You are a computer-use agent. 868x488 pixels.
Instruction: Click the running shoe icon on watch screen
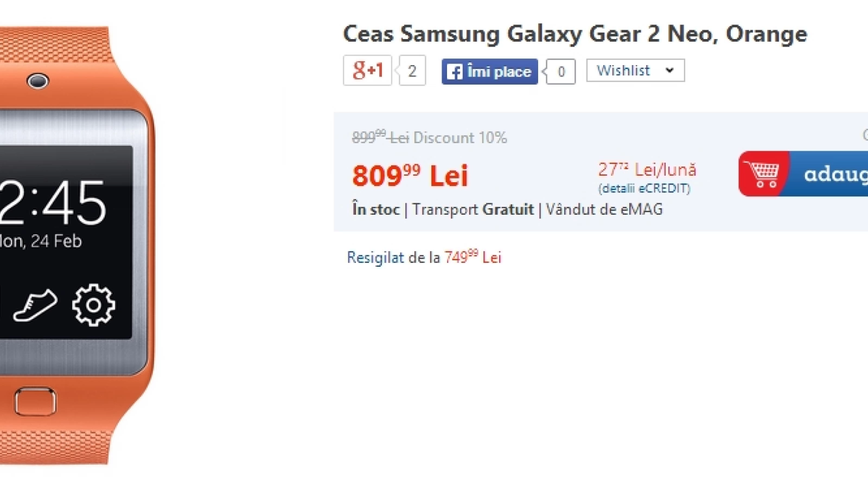coord(35,305)
